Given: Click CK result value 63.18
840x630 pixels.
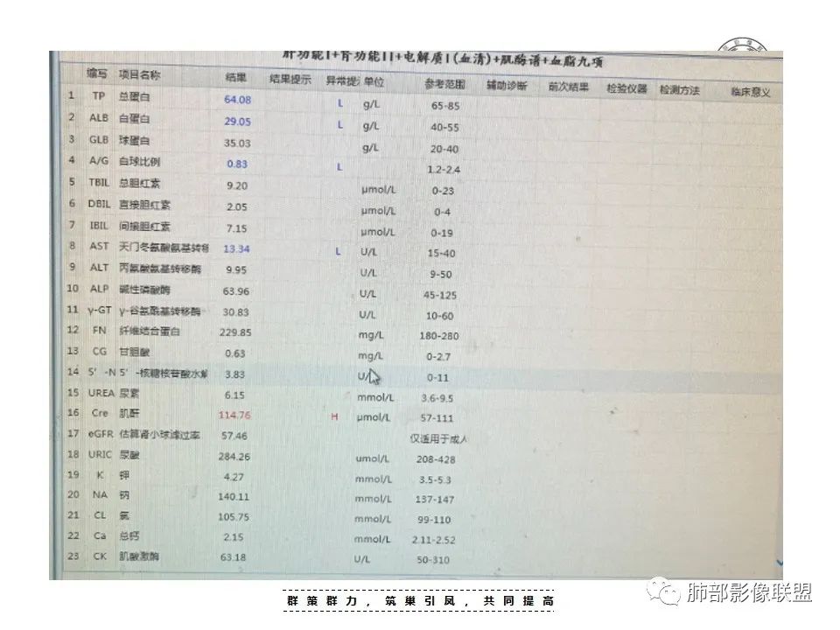Looking at the screenshot, I should (233, 557).
